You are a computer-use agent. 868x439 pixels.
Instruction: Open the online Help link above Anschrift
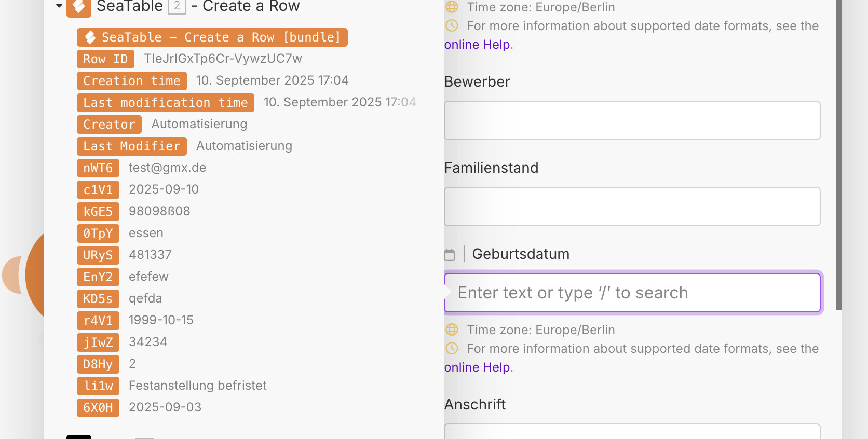coord(477,367)
